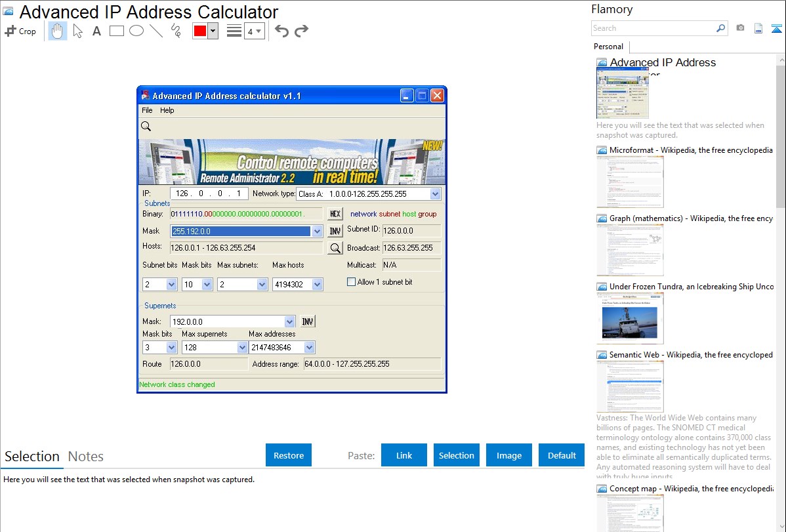Click the upload icon at top right

[776, 29]
